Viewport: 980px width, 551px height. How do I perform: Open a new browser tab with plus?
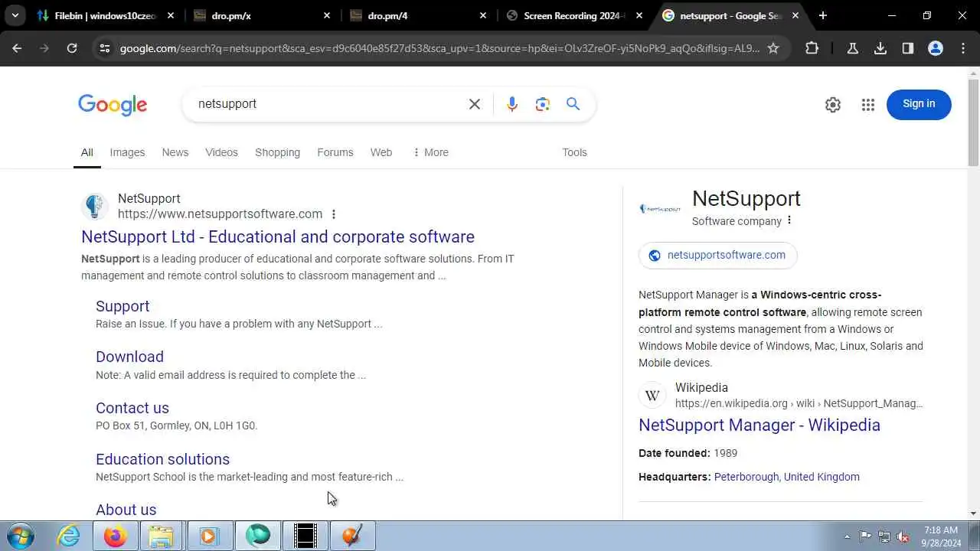[823, 15]
